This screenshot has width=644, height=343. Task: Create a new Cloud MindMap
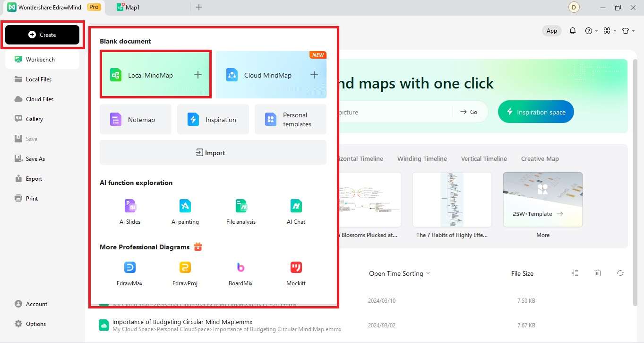pyautogui.click(x=271, y=75)
